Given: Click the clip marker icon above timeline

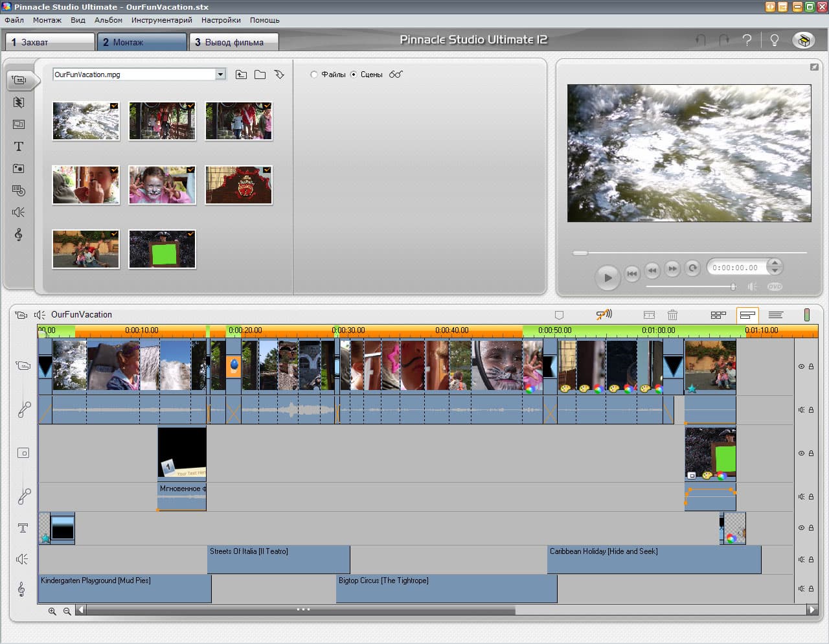Looking at the screenshot, I should [560, 315].
